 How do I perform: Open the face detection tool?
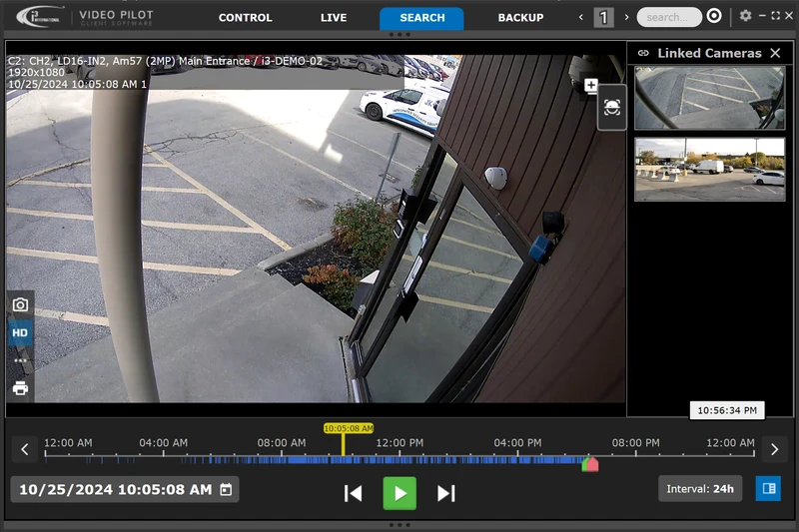tap(612, 108)
